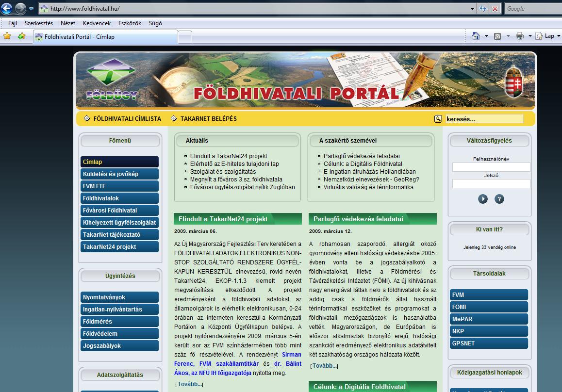The height and width of the screenshot is (392, 562).
Task: Open 'Szolgálat és szolgáltatás' link
Action: [x=223, y=172]
